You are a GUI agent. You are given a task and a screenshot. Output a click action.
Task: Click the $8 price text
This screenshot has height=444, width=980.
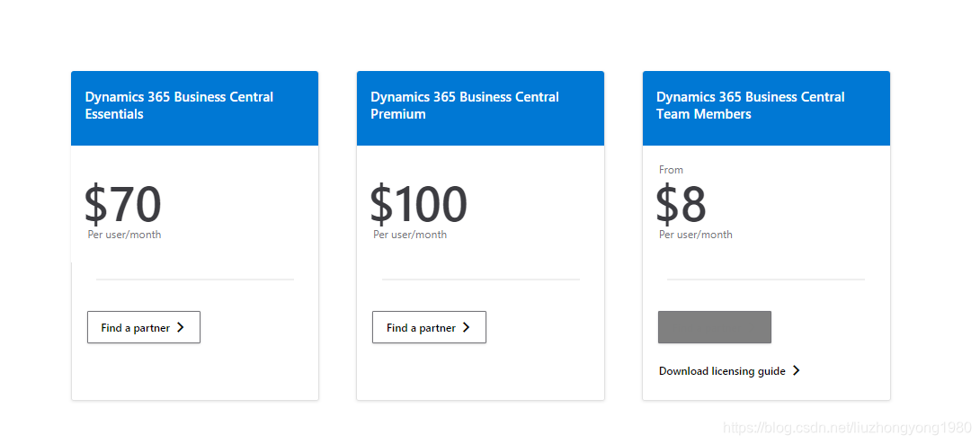pos(682,205)
